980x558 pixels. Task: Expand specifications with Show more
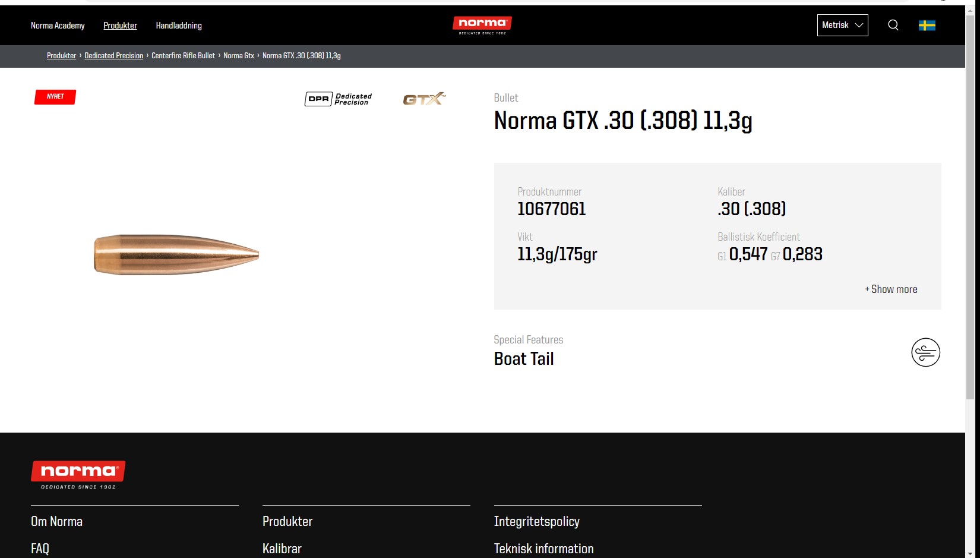pos(891,289)
